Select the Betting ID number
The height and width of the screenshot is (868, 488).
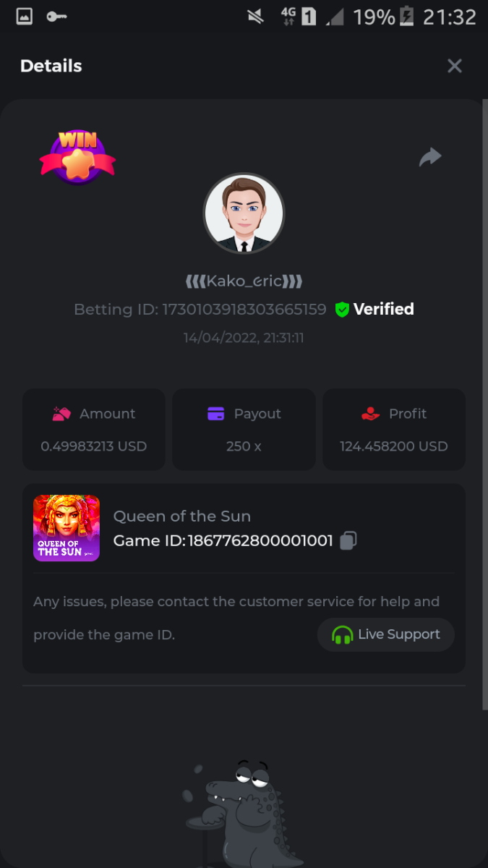tap(244, 310)
